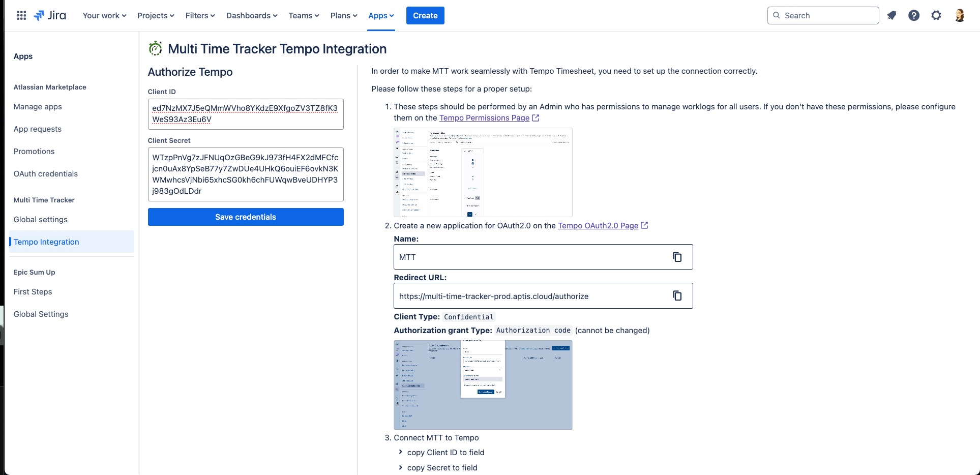Open the app switcher grid icon
The height and width of the screenshot is (475, 980).
(x=21, y=15)
